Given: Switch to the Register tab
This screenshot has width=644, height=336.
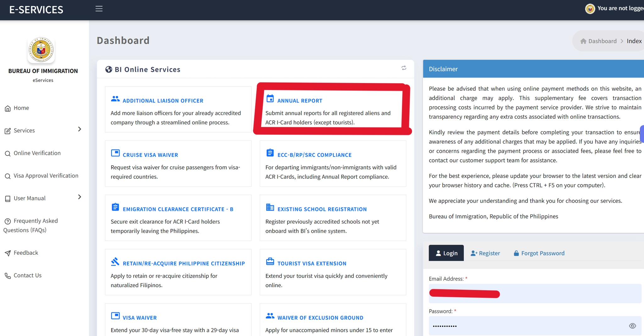Looking at the screenshot, I should 485,253.
